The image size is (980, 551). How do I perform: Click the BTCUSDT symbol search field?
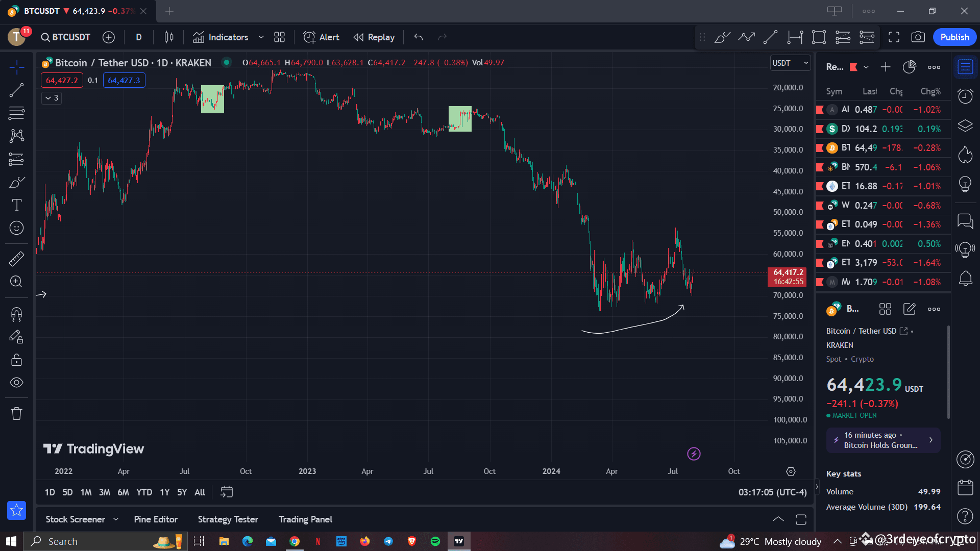point(65,37)
